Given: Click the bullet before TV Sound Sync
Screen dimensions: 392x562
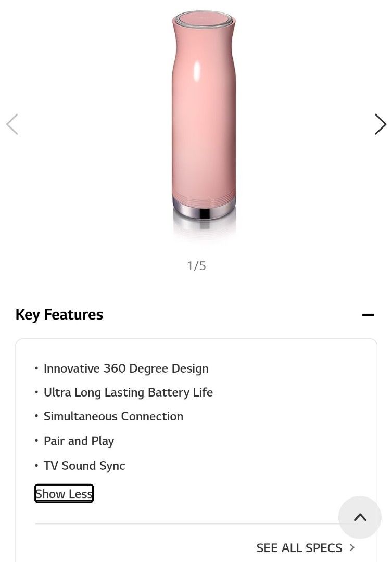Looking at the screenshot, I should (x=36, y=465).
